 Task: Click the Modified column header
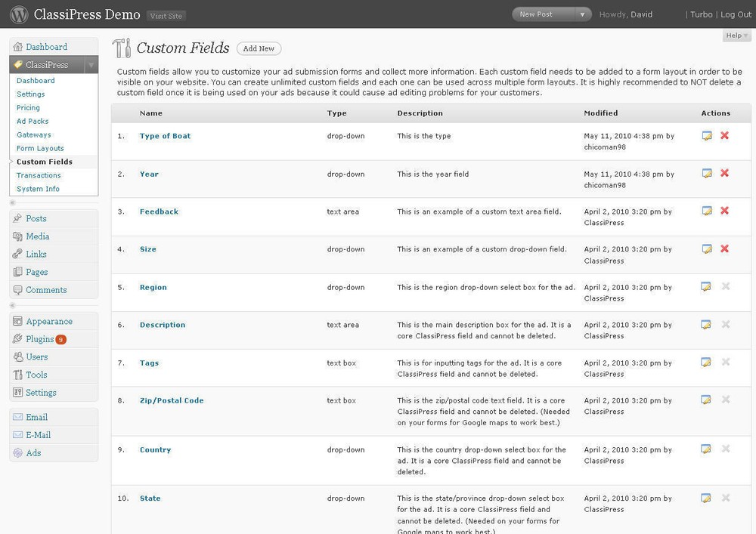click(x=601, y=113)
